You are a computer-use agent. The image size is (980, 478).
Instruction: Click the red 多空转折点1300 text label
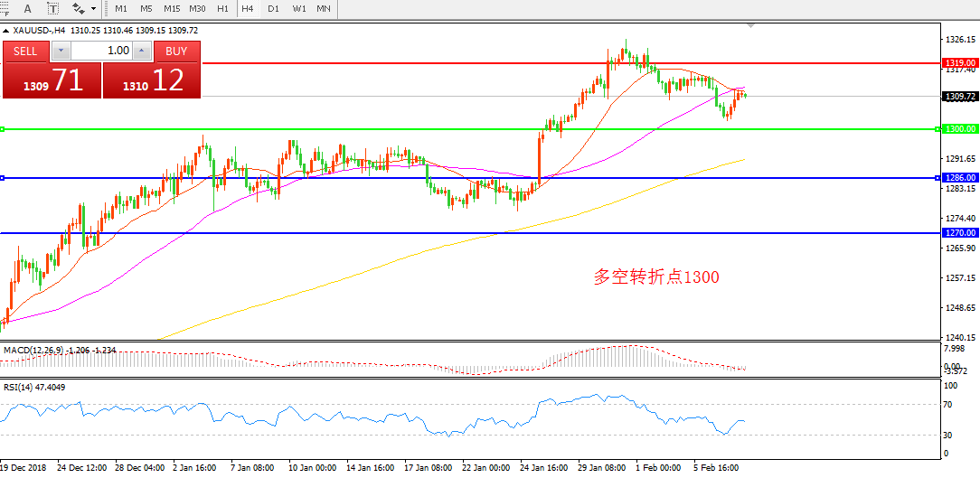tap(656, 277)
